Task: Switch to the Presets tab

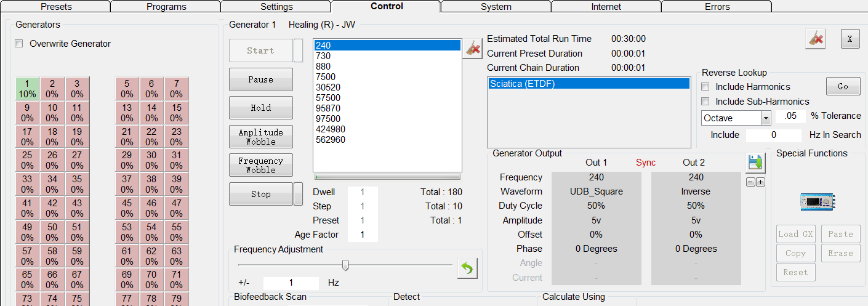Action: coord(56,7)
